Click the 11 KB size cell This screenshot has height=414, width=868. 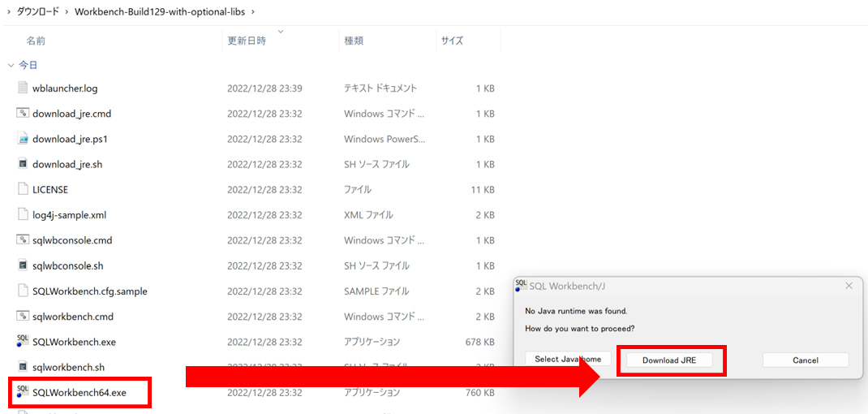click(x=482, y=189)
